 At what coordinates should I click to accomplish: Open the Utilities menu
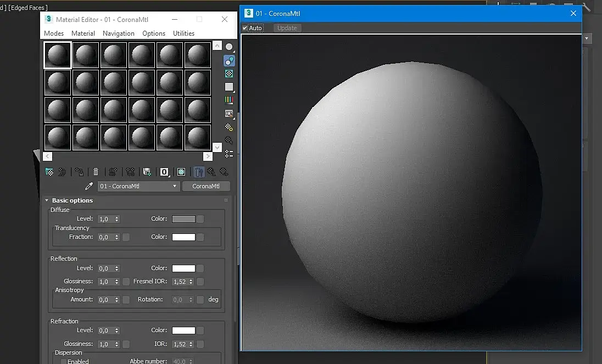pos(183,33)
